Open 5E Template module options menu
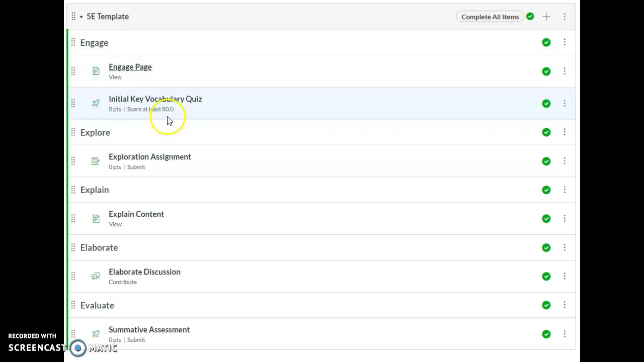This screenshot has width=644, height=362. point(565,17)
